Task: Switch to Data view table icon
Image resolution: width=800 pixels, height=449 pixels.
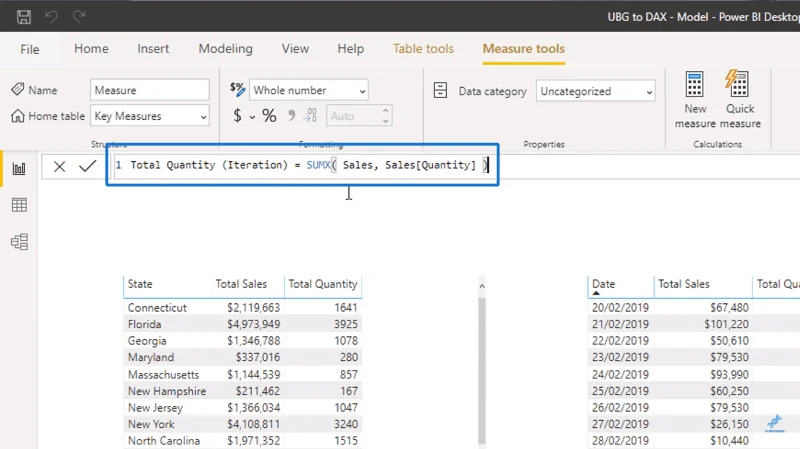Action: point(19,205)
